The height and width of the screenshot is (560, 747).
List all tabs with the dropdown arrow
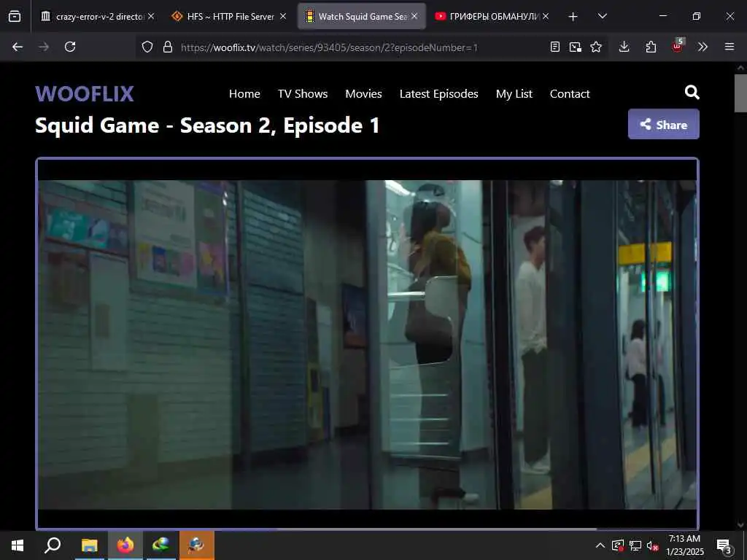(602, 16)
